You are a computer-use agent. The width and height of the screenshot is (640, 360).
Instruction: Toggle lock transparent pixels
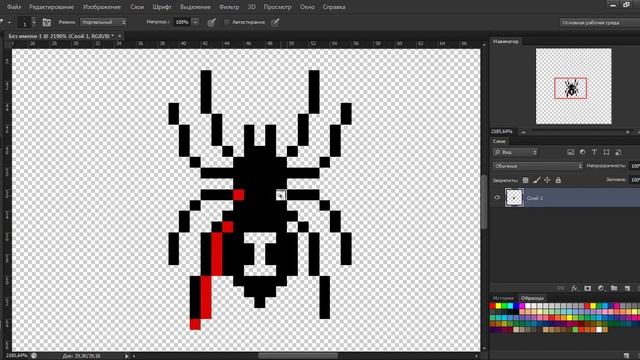pyautogui.click(x=526, y=180)
